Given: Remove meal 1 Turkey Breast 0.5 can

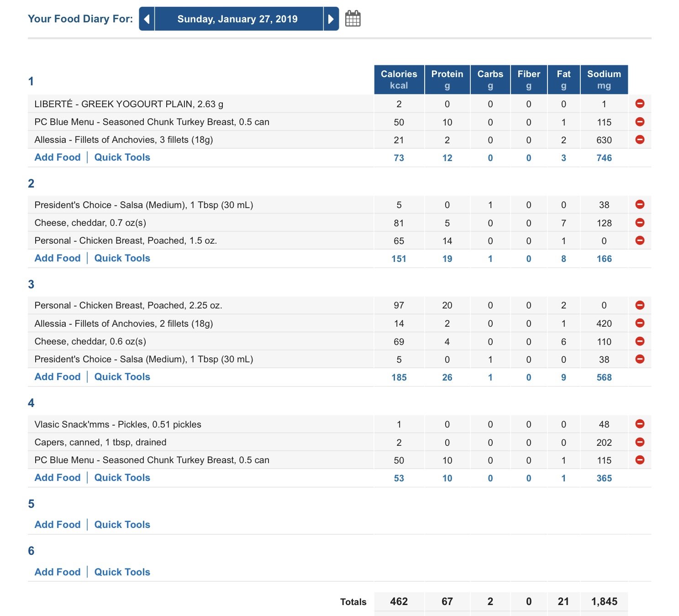Looking at the screenshot, I should [x=640, y=122].
